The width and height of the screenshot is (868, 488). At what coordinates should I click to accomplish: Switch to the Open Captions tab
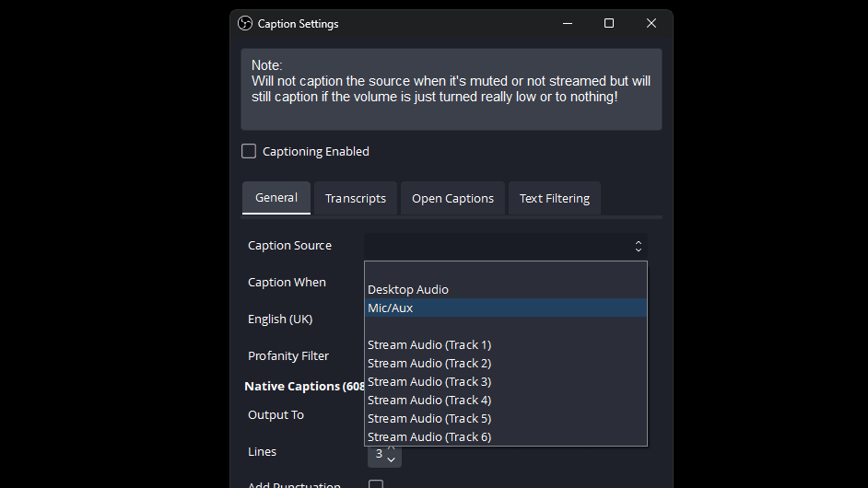(x=452, y=199)
